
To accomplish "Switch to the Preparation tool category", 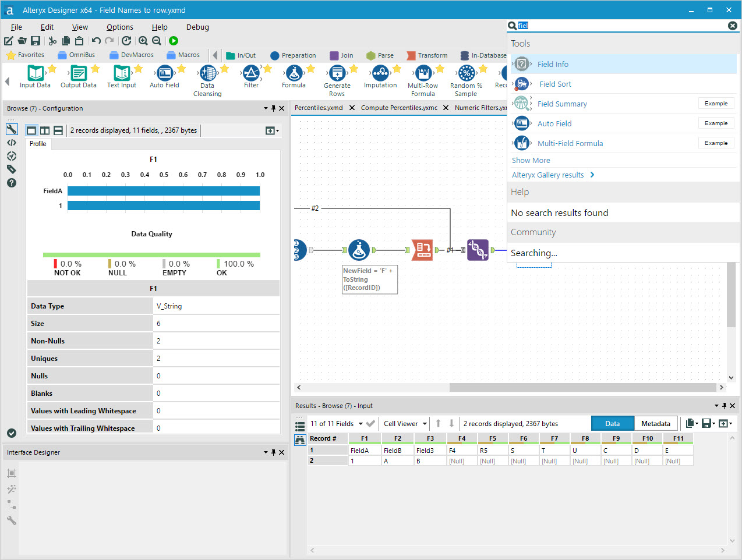I will coord(293,55).
